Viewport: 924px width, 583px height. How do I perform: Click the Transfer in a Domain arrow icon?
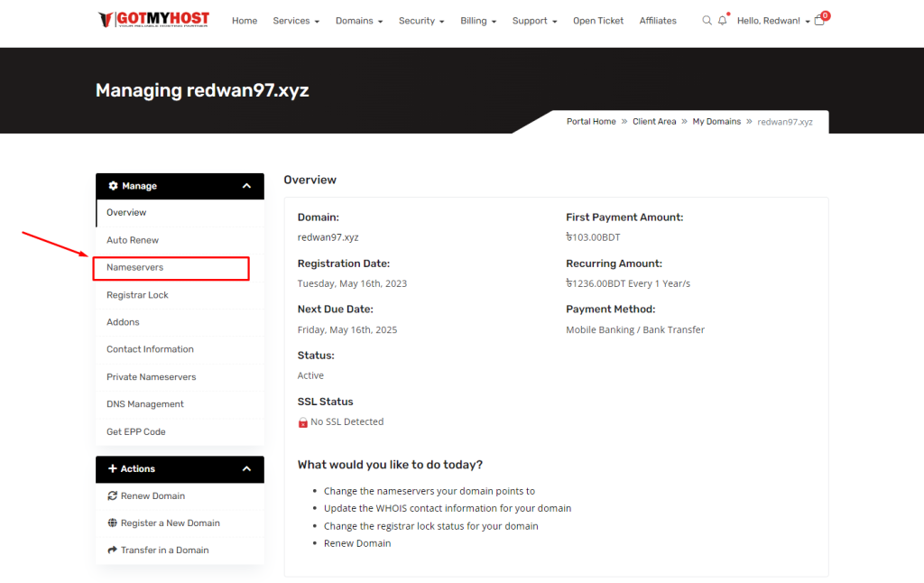[x=112, y=550]
